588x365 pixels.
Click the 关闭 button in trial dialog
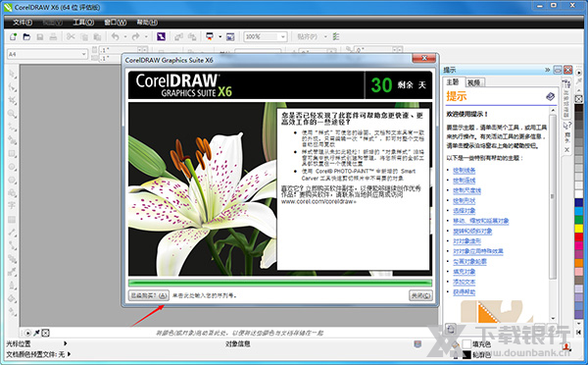point(420,295)
